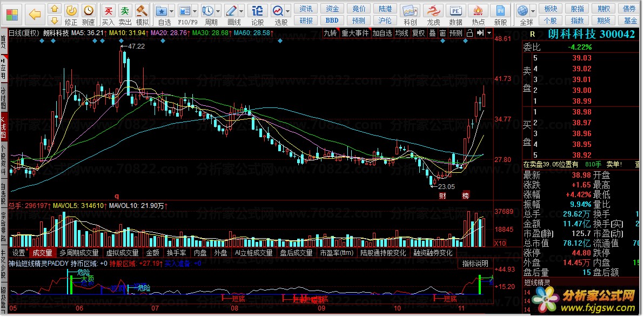The height and width of the screenshot is (317, 644).
Task: Switch to 成交量 volume tab
Action: tap(43, 253)
